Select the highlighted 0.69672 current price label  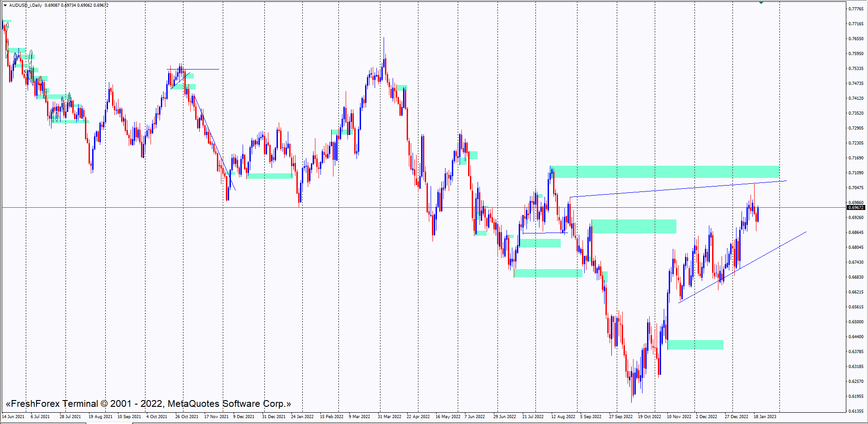(855, 208)
